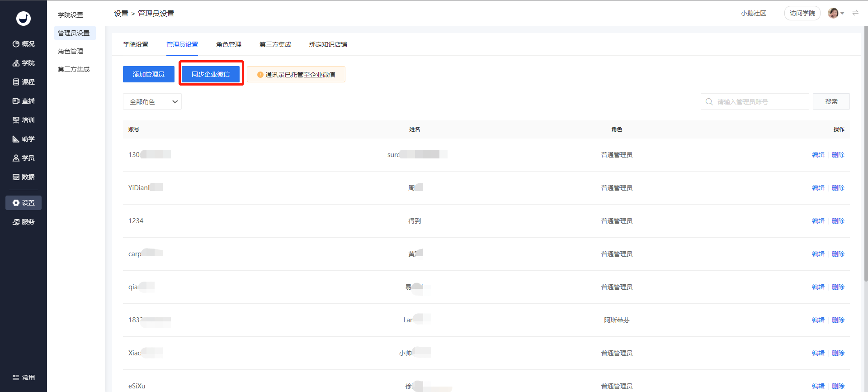Screen dimensions: 868x392
Task: Select 第三方集成 in the settings submenu
Action: click(x=74, y=69)
